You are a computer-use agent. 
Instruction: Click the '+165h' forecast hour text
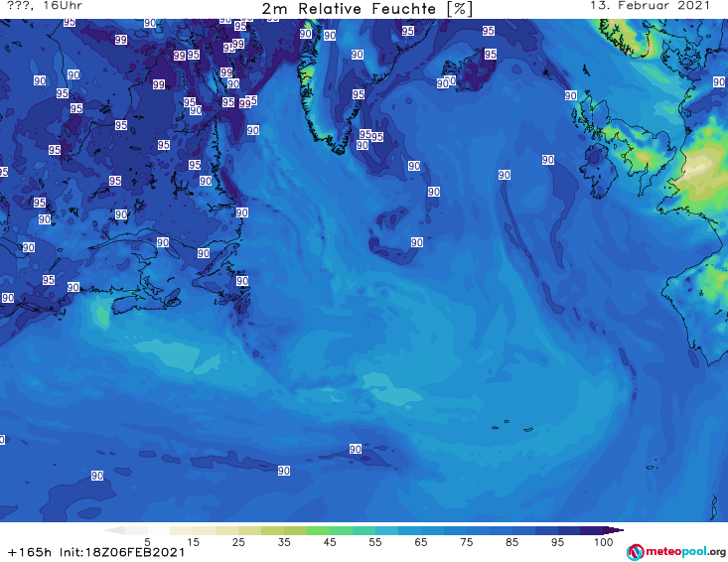click(x=30, y=552)
